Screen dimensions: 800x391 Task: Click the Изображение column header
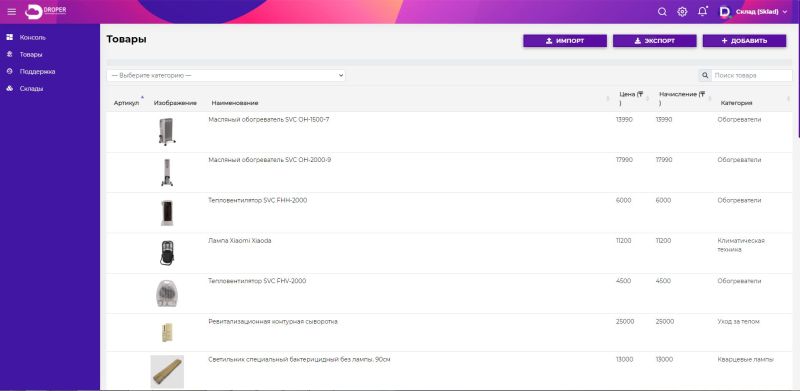pos(175,103)
